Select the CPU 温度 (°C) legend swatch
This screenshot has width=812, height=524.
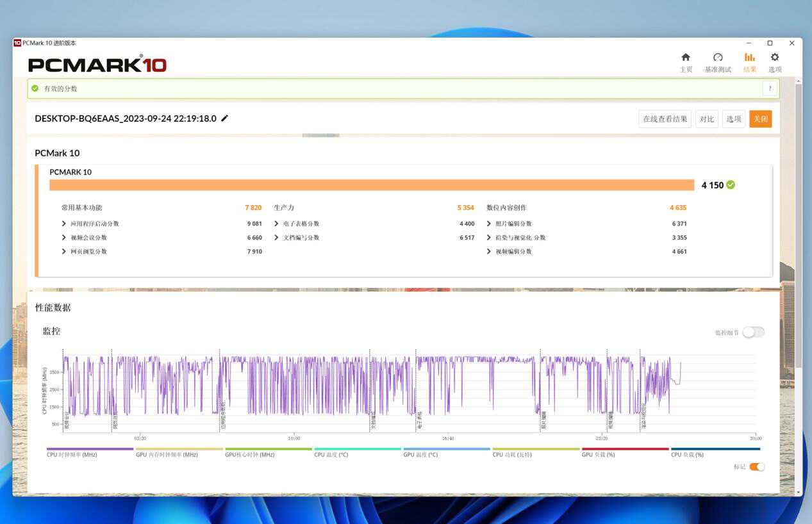pos(358,449)
